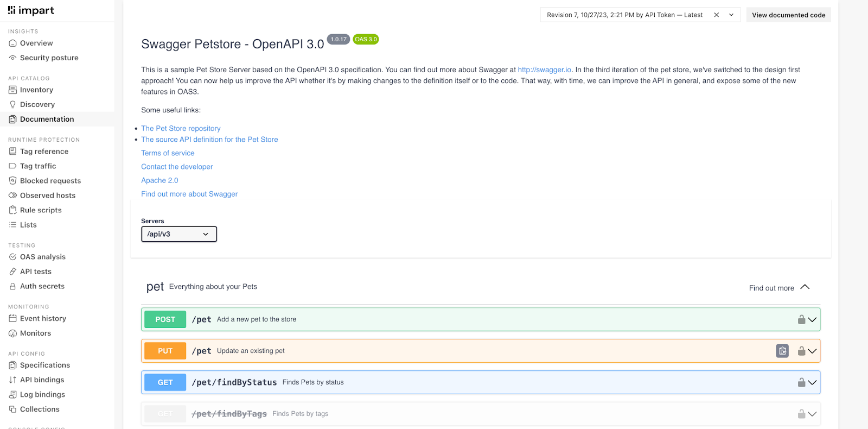Screen dimensions: 868x429
Task: Click the green POST method button
Action: pos(165,319)
